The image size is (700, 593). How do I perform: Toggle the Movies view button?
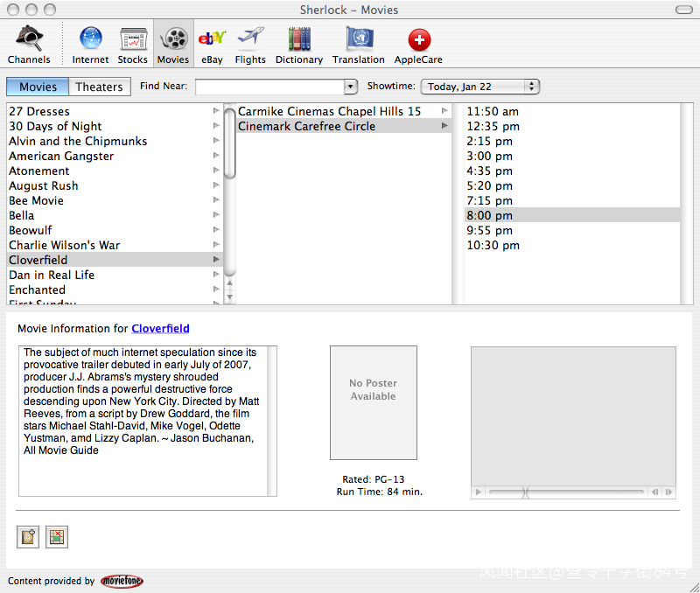tap(38, 87)
